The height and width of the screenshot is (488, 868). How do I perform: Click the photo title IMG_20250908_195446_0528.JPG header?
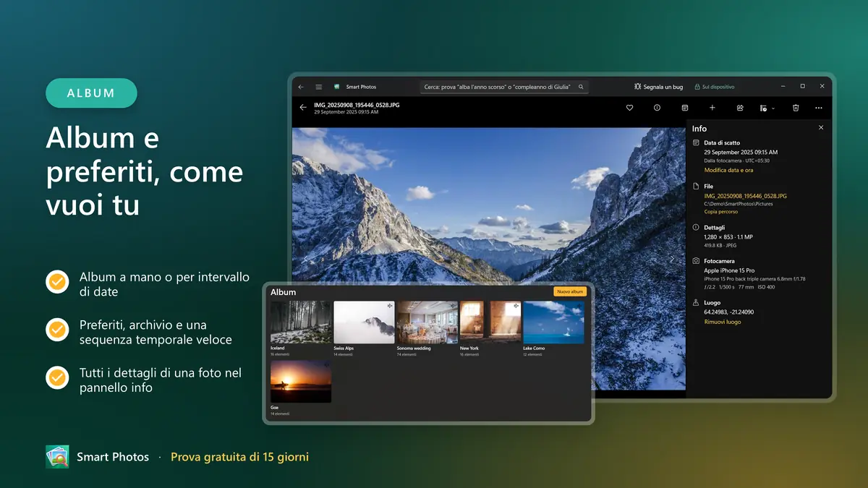(357, 105)
